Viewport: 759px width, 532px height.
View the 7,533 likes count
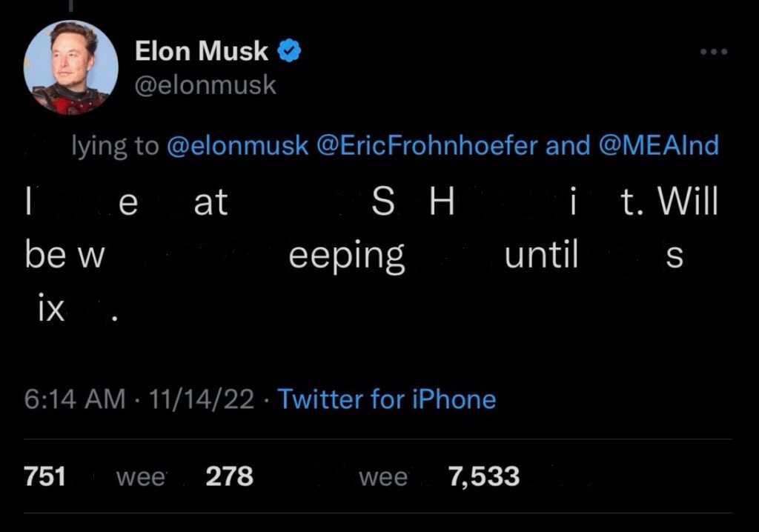pos(484,476)
